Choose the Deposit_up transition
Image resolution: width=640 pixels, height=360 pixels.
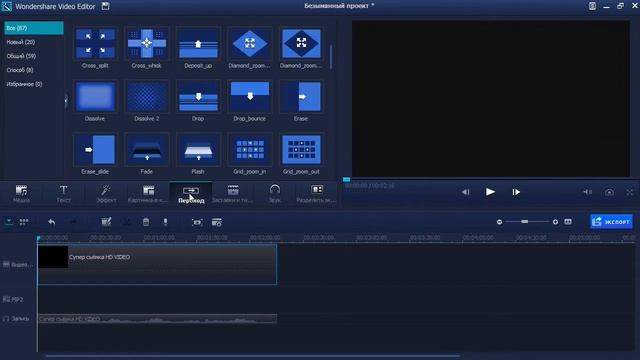coord(198,44)
